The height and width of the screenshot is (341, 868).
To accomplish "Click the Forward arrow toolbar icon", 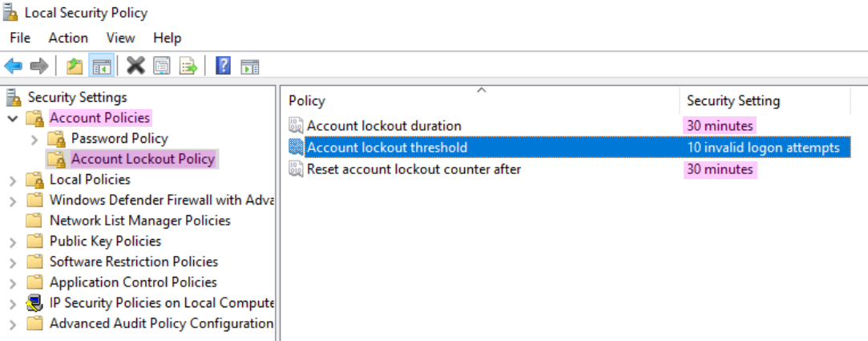I will (38, 67).
